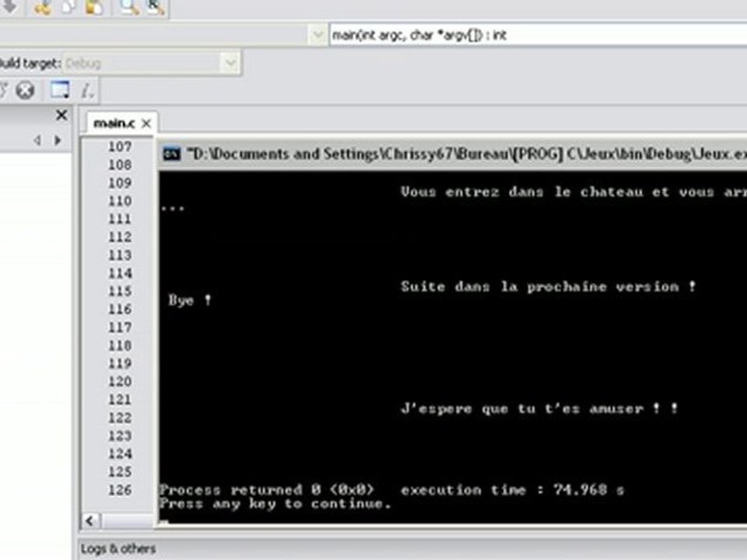This screenshot has height=560, width=747.
Task: Click the Paste clipboard toolbar icon
Action: (94, 7)
